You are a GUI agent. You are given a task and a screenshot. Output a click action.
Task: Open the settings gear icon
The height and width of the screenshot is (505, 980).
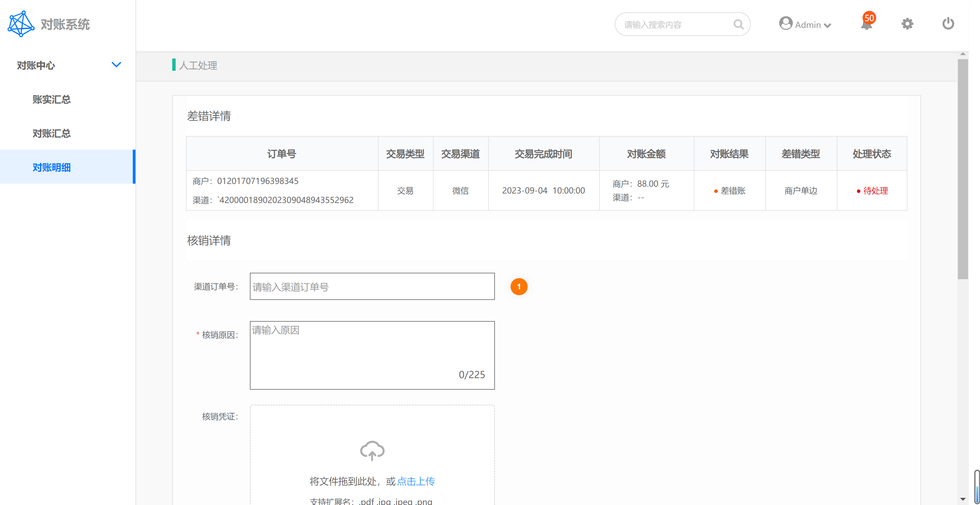click(907, 24)
